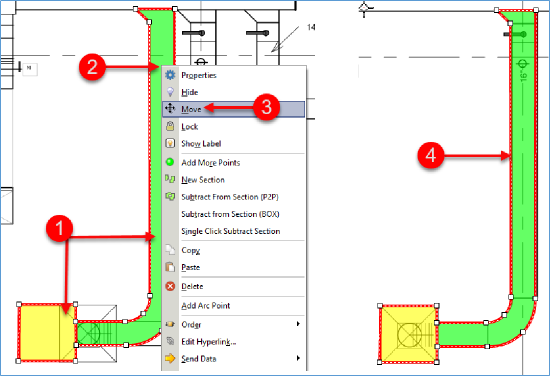The height and width of the screenshot is (376, 550).
Task: Select the right yellow square takeoff
Action: pyautogui.click(x=408, y=334)
